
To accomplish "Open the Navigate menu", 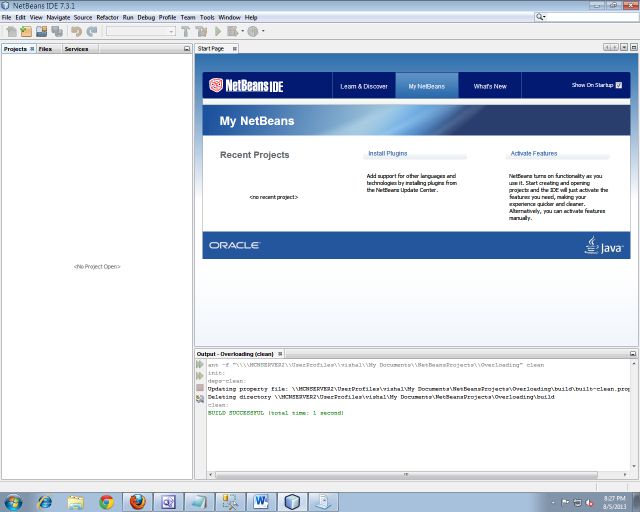I will point(58,18).
